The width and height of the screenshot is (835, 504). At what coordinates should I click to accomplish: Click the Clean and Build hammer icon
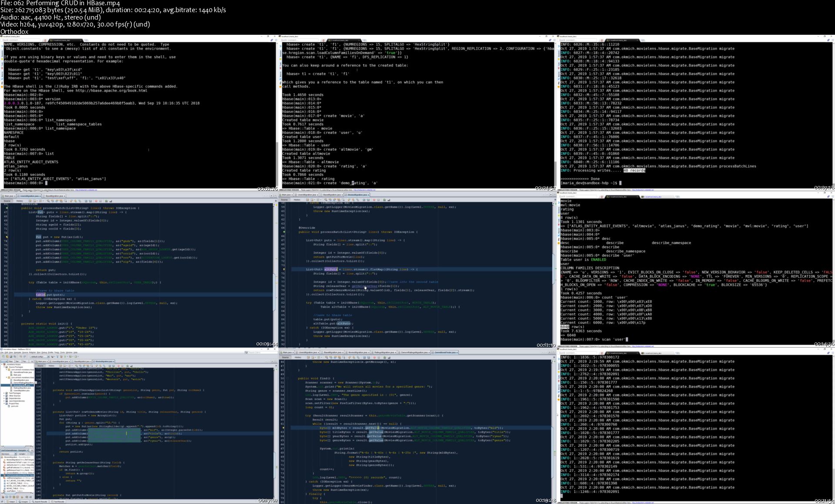61,356
